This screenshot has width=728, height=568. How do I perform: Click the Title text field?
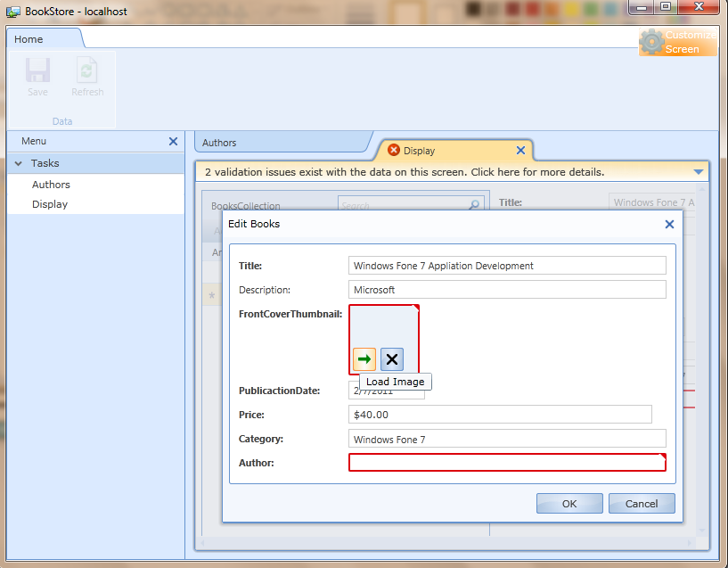click(x=506, y=266)
